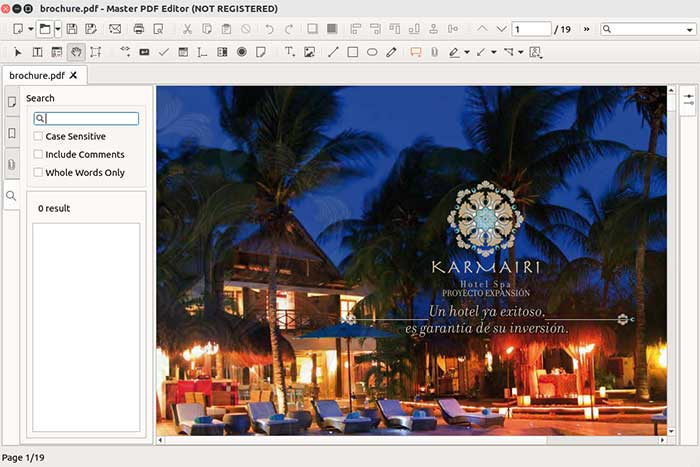Click the 'Page 1/19' status bar text
The height and width of the screenshot is (467, 700).
click(23, 458)
